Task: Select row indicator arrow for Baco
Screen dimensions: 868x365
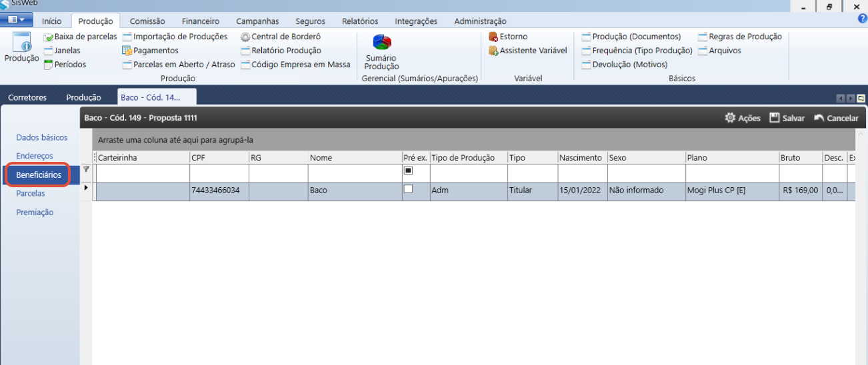Action: (86, 188)
